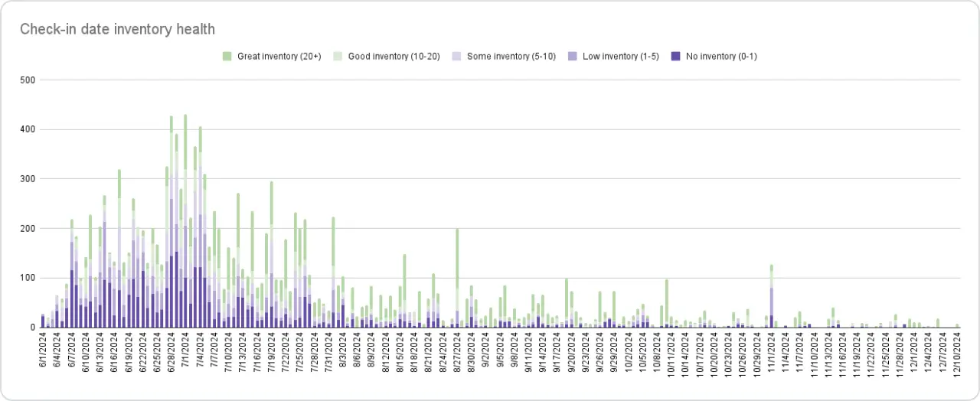The height and width of the screenshot is (401, 980).
Task: Click the chart title Check-in date inventory health
Action: (117, 29)
